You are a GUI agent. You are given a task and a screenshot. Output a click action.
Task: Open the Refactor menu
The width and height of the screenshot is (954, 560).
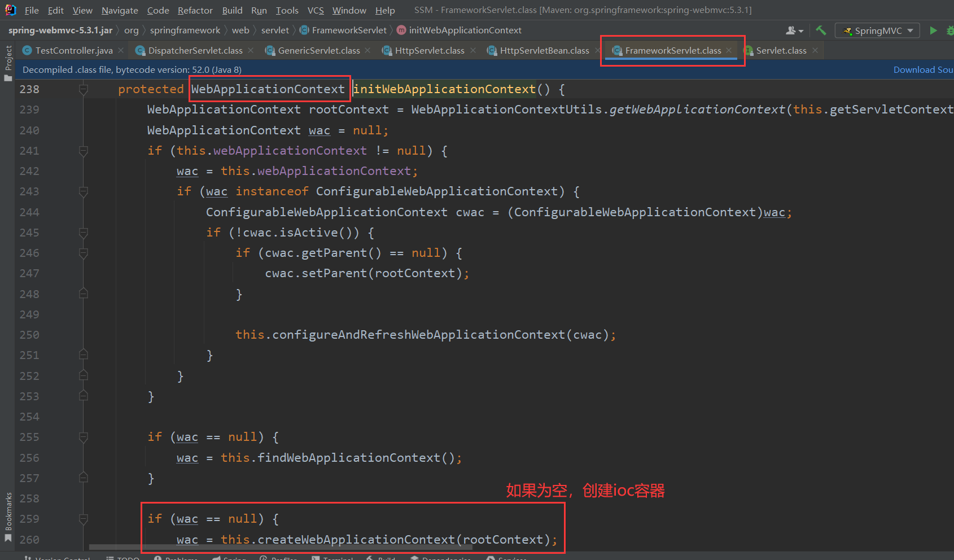click(x=195, y=10)
